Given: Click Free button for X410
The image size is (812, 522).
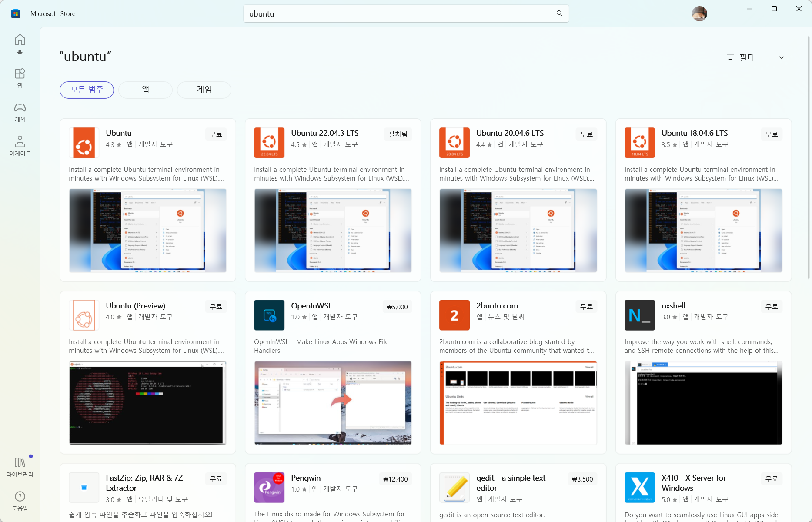Looking at the screenshot, I should click(772, 479).
